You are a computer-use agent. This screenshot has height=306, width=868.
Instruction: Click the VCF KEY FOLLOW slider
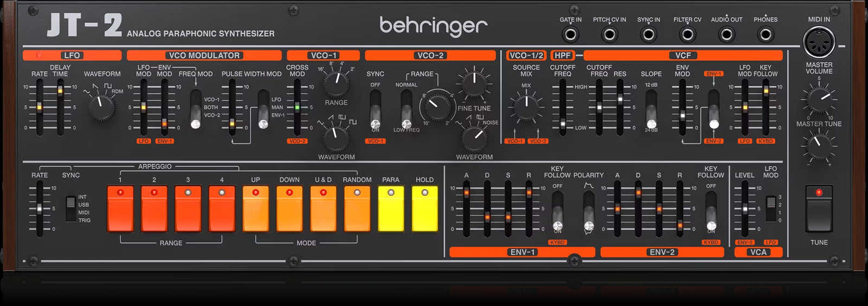tap(766, 107)
